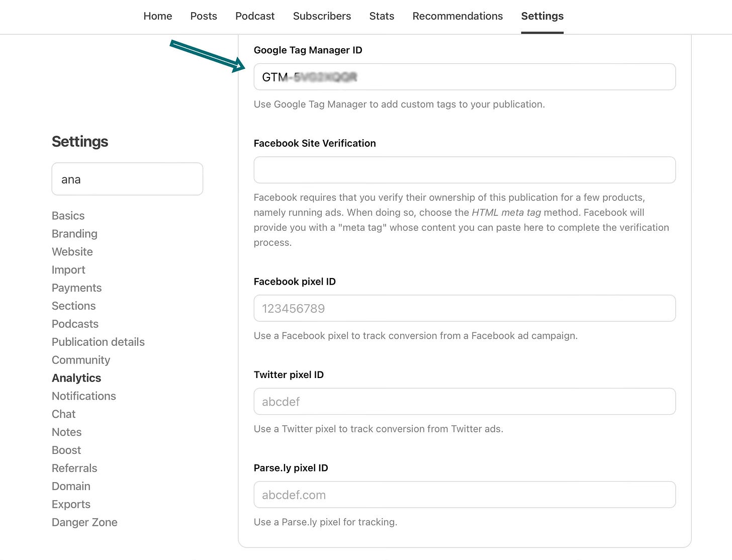Focus the Facebook pixel ID input
The height and width of the screenshot is (560, 732).
464,308
